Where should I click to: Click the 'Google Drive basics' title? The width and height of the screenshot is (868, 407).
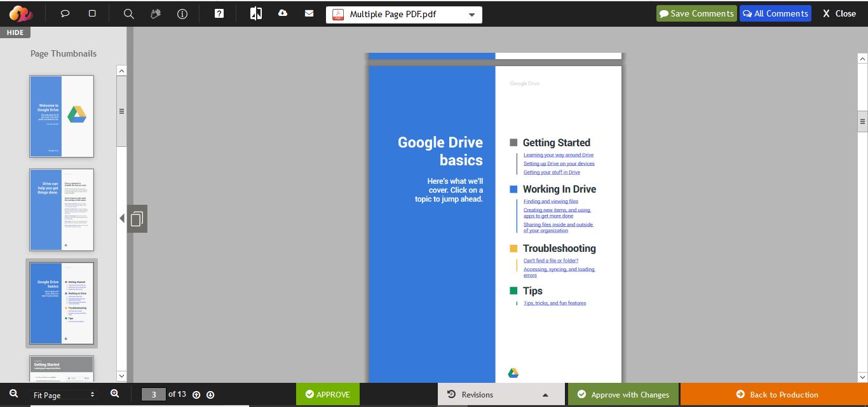pyautogui.click(x=440, y=151)
